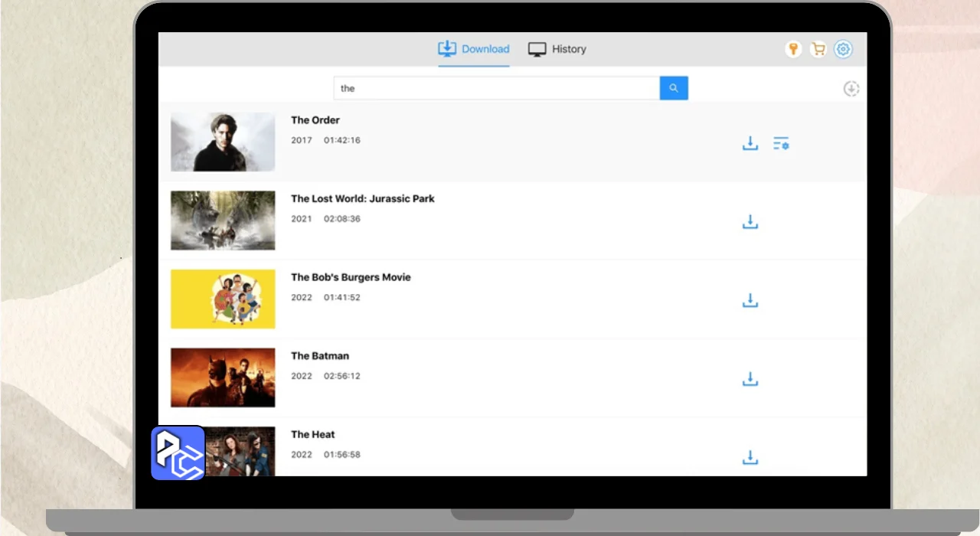
Task: Switch to the History tab
Action: click(x=557, y=49)
